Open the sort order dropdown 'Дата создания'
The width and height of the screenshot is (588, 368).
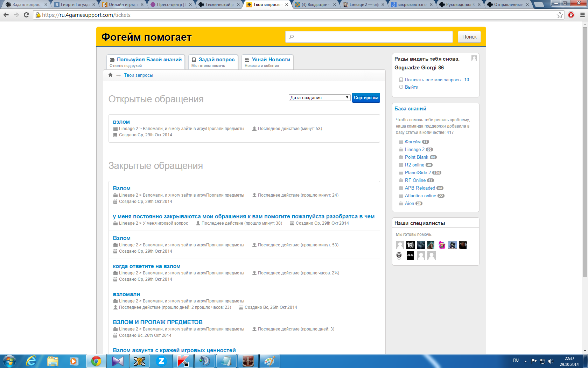click(x=320, y=97)
